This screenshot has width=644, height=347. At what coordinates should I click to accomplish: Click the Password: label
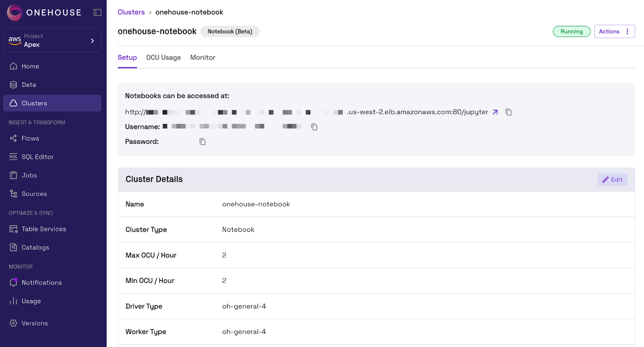[142, 142]
